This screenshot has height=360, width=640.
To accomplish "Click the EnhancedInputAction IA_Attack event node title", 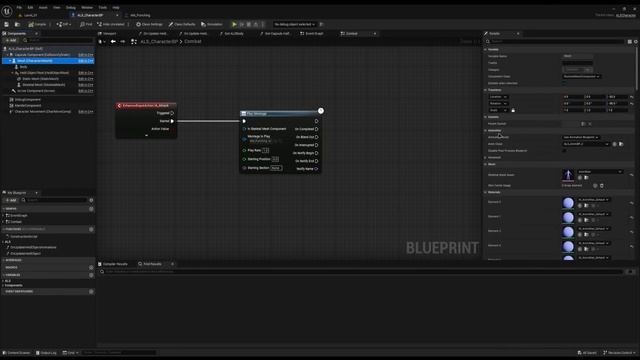I will [x=146, y=106].
